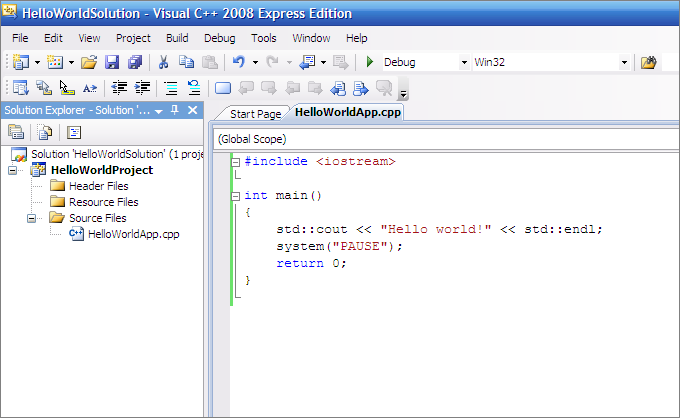The image size is (680, 418).
Task: Open the Win32 platform dropdown
Action: pyautogui.click(x=624, y=62)
